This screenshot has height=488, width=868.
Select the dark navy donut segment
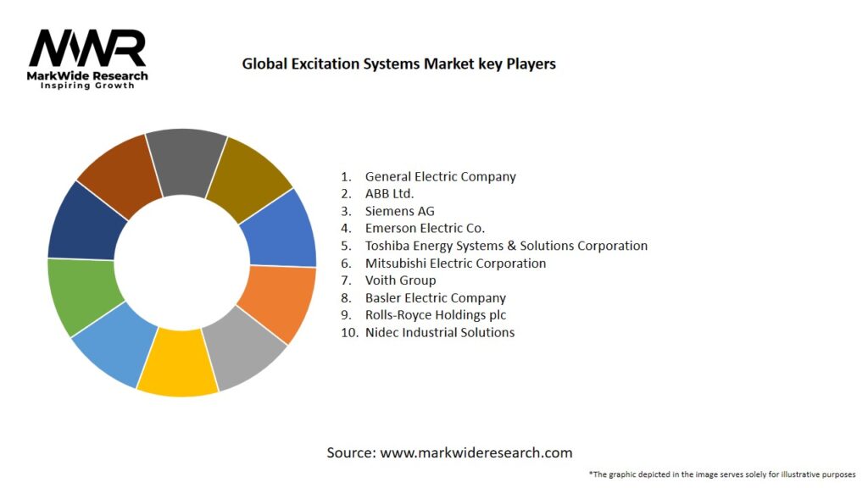(82, 223)
